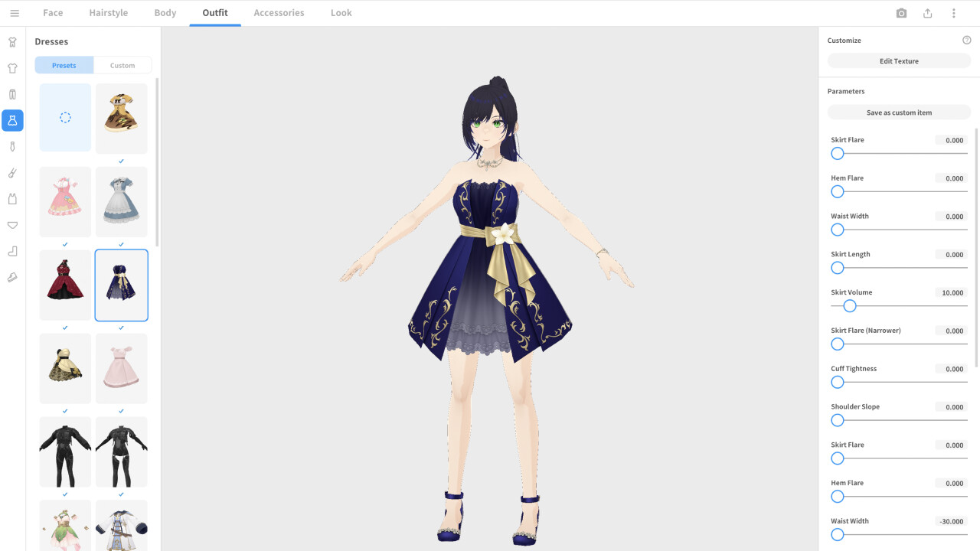Expand the help icon in the Customize panel
980x551 pixels.
point(966,40)
